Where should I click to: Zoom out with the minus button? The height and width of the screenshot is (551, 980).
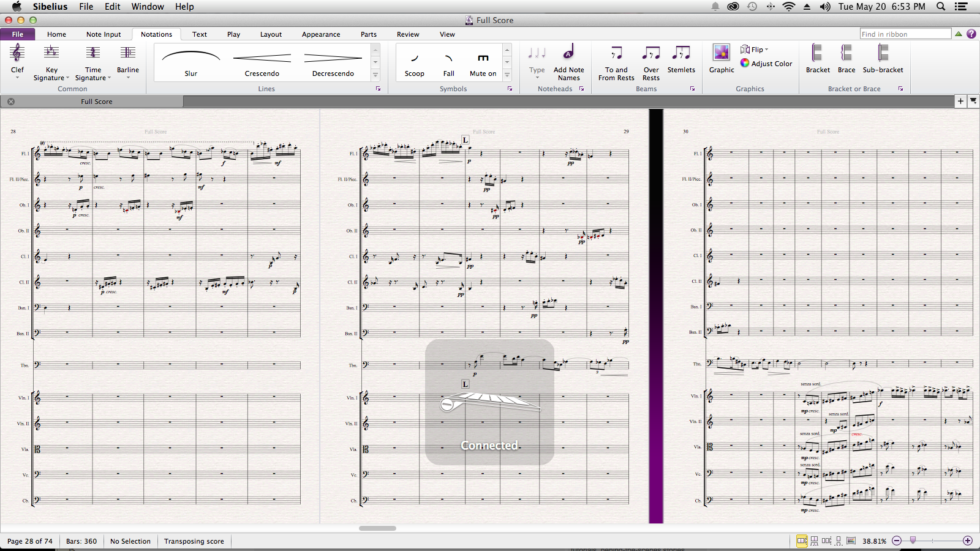tap(897, 541)
